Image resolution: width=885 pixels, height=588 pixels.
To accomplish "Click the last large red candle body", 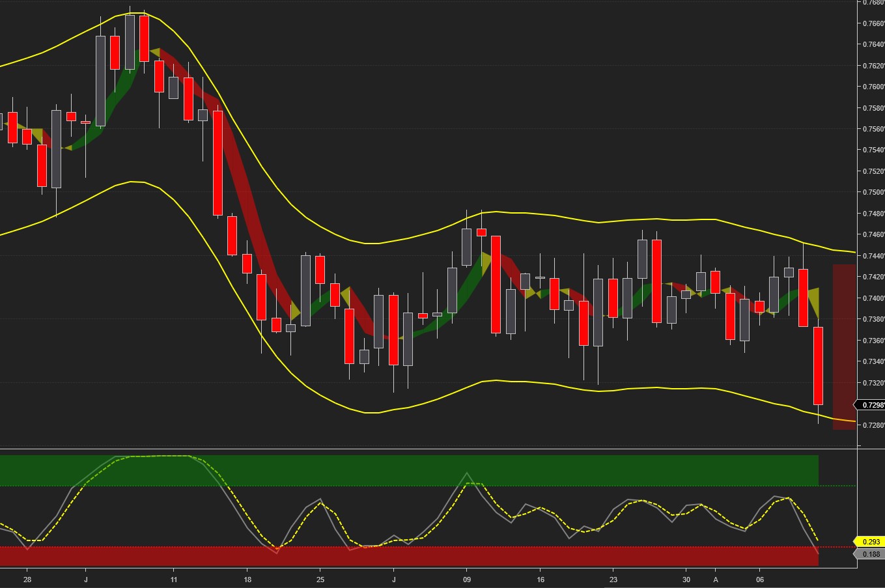I will tap(818, 366).
